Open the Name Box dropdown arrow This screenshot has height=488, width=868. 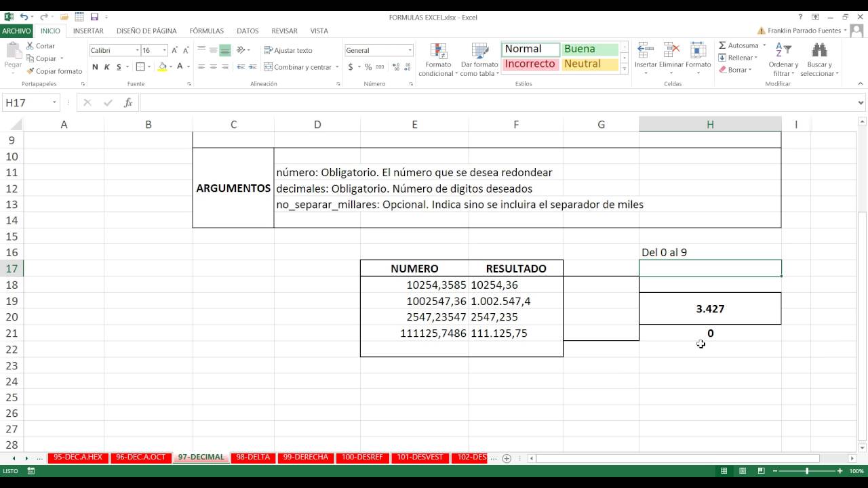[x=54, y=103]
